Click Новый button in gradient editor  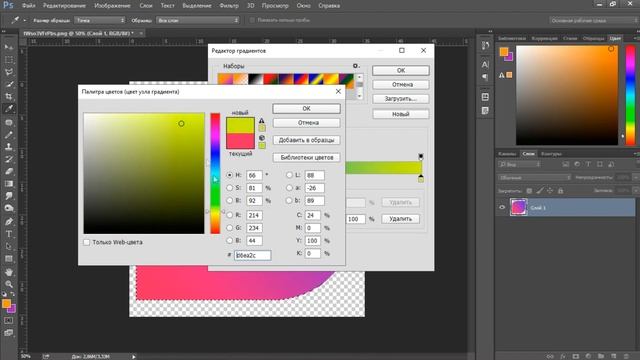tap(400, 114)
